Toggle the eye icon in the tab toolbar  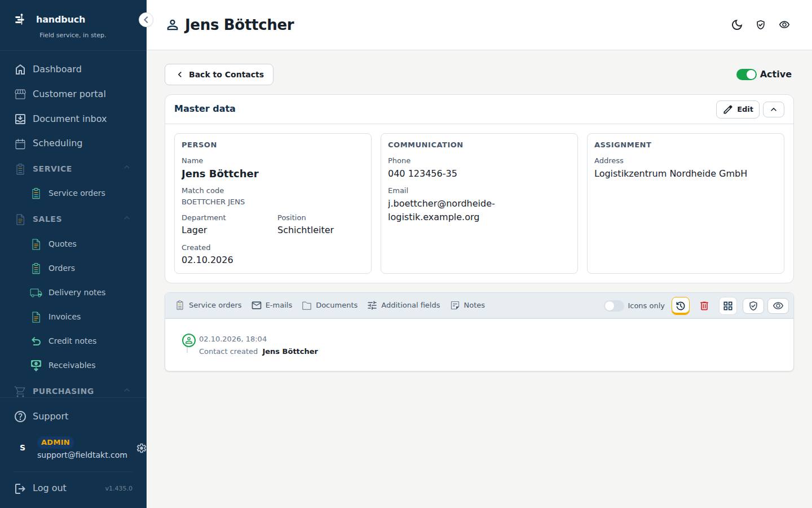pos(778,305)
